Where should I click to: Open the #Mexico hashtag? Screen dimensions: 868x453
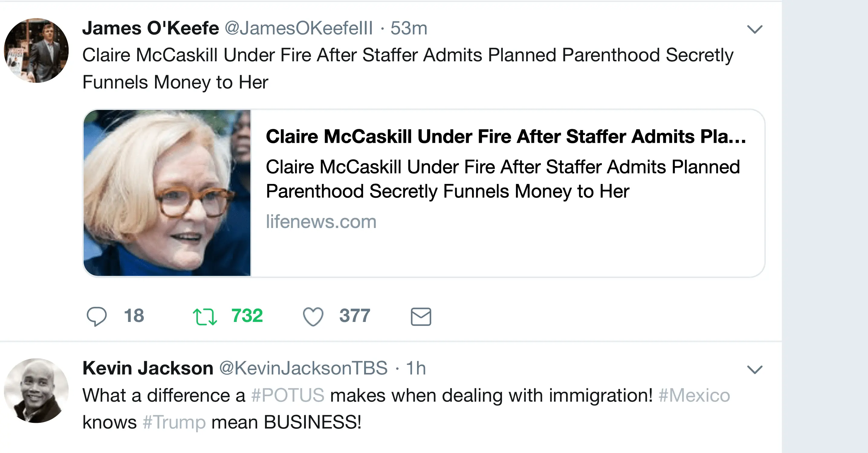pos(694,395)
